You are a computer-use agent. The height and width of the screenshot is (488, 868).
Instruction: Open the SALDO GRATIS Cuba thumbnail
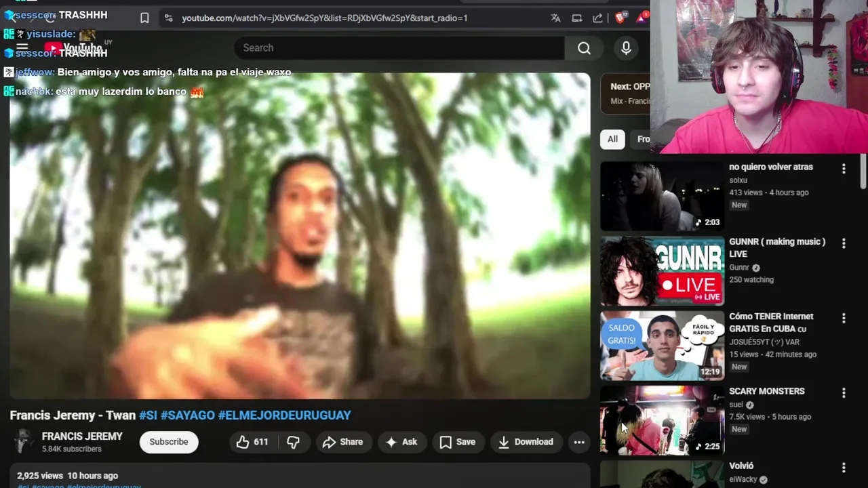662,346
